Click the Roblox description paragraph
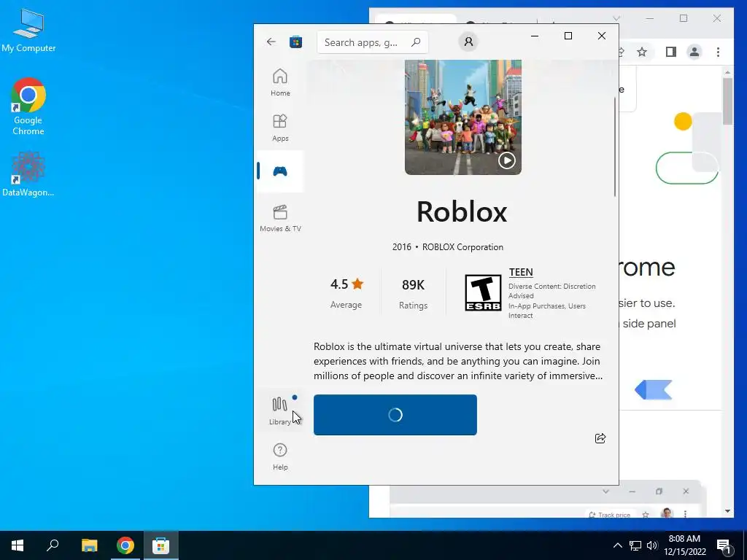The width and height of the screenshot is (747, 560). (x=457, y=361)
